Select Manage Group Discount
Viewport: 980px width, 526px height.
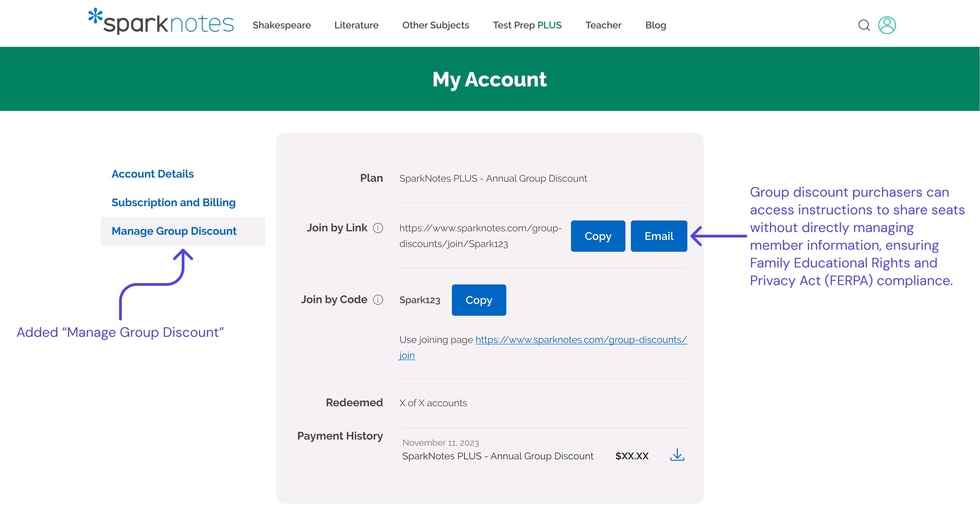coord(174,231)
